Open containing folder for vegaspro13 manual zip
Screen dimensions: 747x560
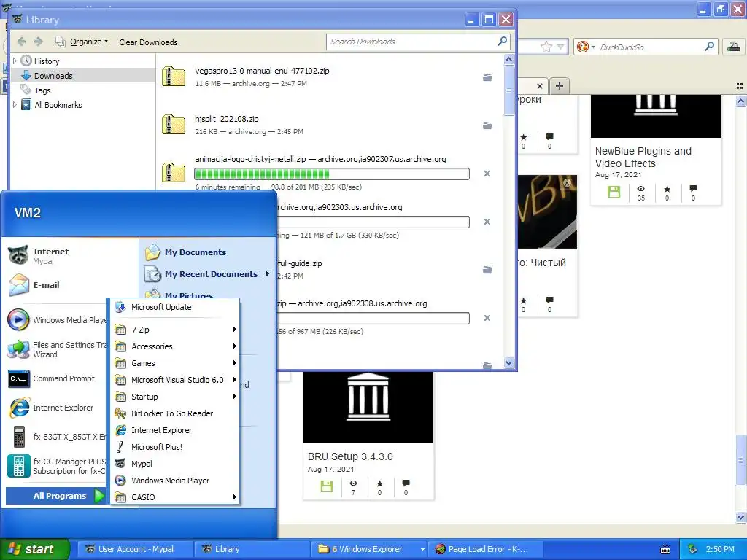pyautogui.click(x=487, y=77)
